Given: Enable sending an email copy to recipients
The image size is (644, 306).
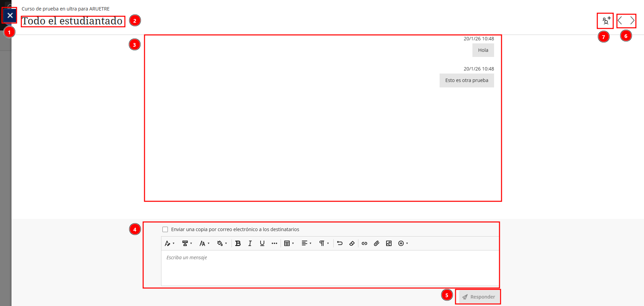Looking at the screenshot, I should coord(165,229).
